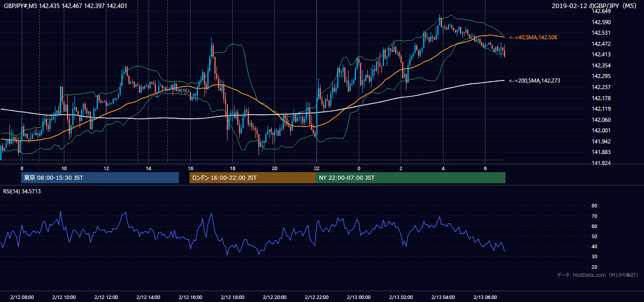Click price axis label 142.178
644x302 pixels.
click(x=601, y=98)
